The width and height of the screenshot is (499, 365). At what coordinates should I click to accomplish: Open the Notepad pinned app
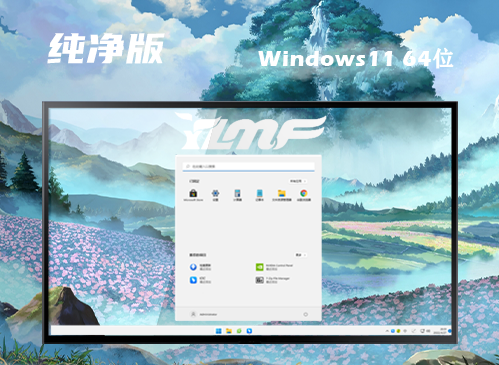point(259,195)
